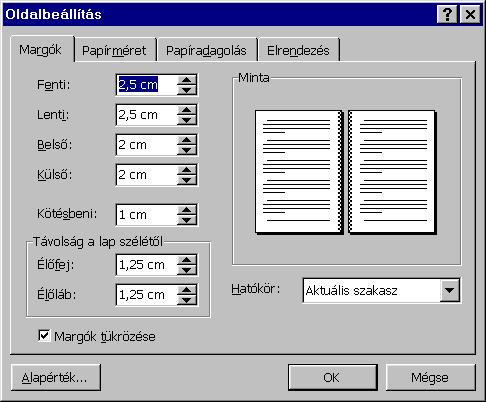Decrease the Kötésbeni gutter value
Viewport: 486px width, 402px height.
[187, 220]
